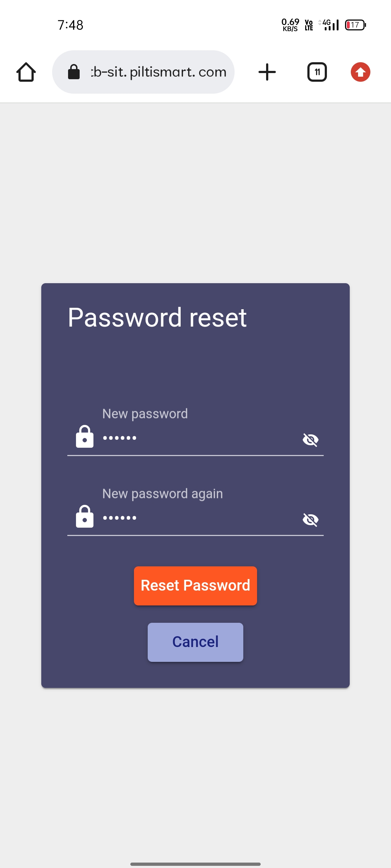Tap the 7:48 clock in status bar
This screenshot has height=868, width=391.
[x=71, y=25]
